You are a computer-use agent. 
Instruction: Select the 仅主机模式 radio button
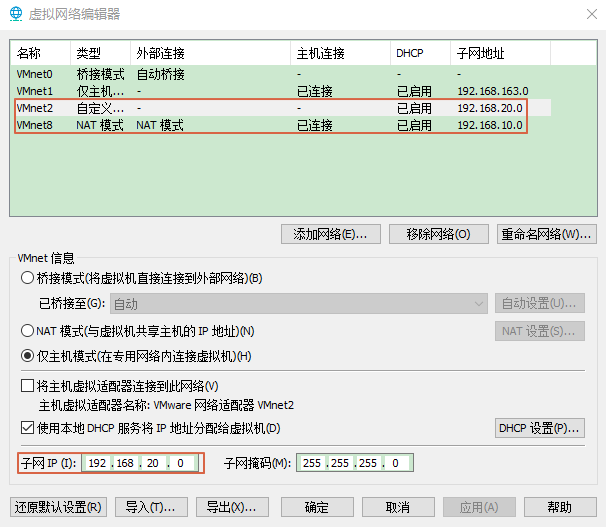(x=27, y=356)
